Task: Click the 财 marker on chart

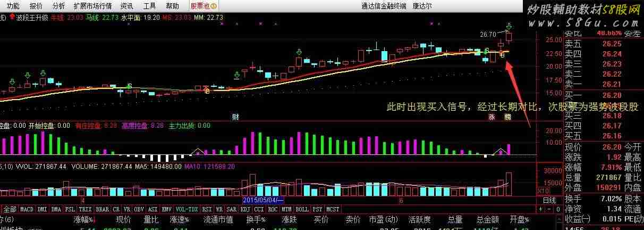Action: click(235, 116)
